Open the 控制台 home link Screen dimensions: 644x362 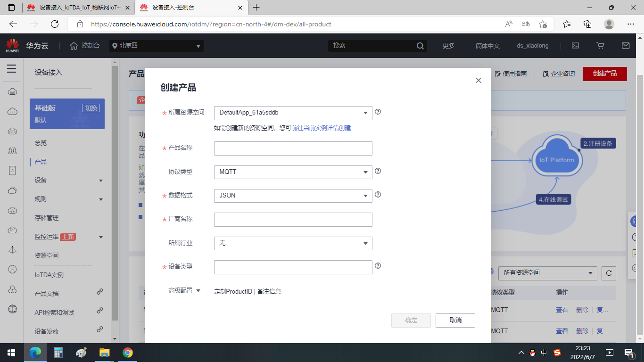tap(85, 46)
